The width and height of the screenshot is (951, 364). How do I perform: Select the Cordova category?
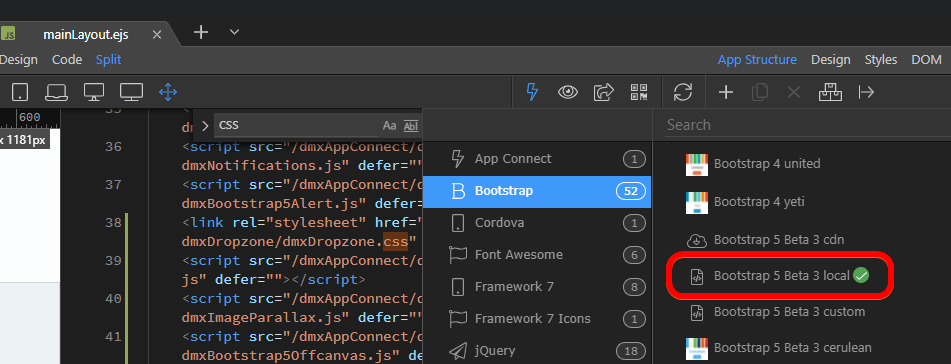(537, 223)
